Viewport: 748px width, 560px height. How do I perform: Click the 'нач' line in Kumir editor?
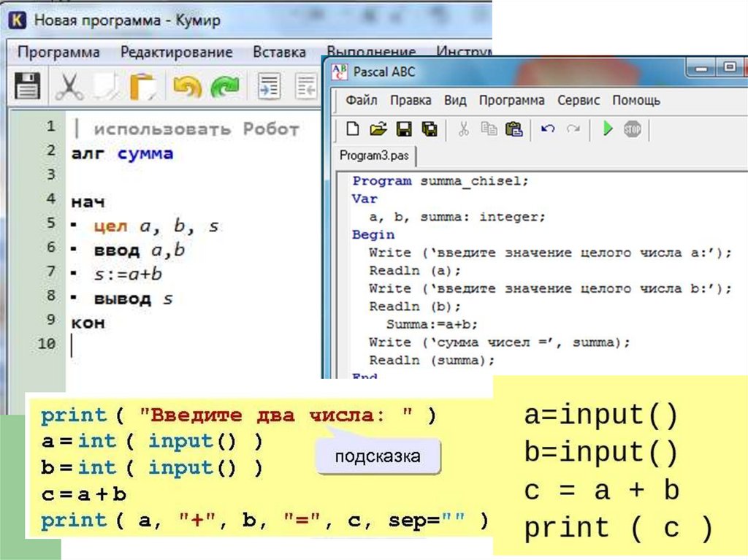(x=88, y=202)
